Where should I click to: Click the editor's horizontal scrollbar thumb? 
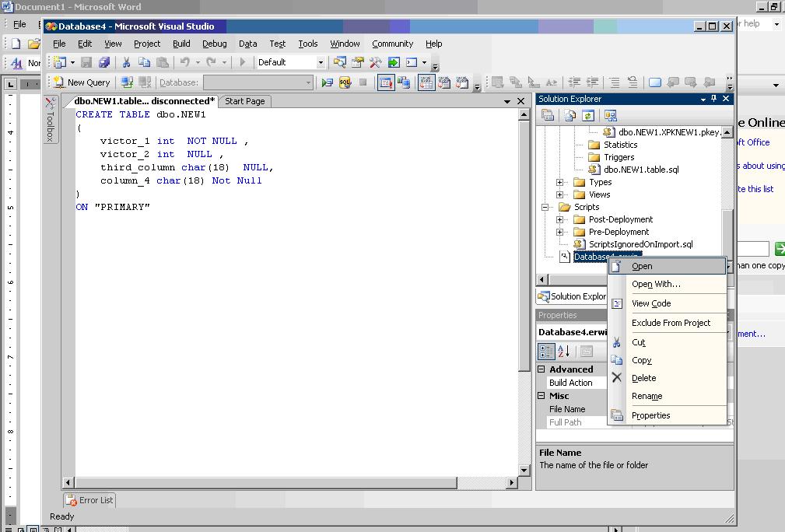[x=266, y=482]
